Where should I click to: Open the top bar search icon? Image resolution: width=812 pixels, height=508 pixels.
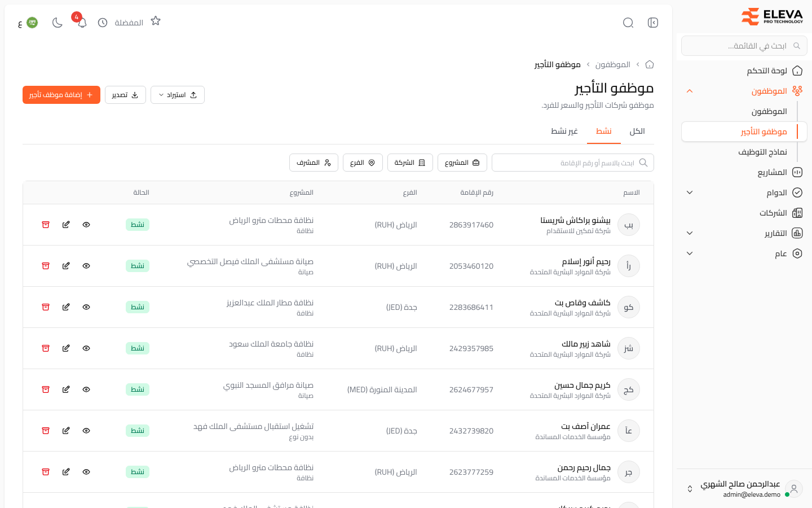[628, 23]
